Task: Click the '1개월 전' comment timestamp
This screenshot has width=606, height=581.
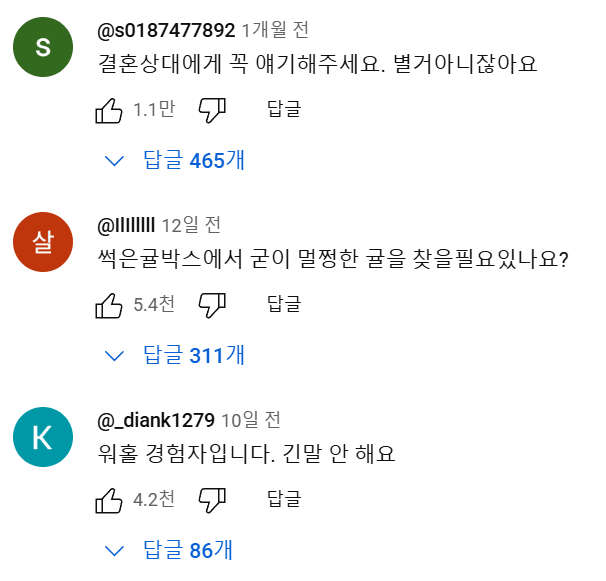Action: pyautogui.click(x=275, y=30)
